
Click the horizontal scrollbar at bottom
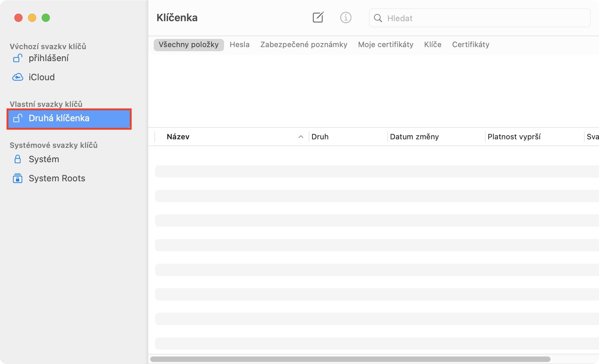coord(350,359)
